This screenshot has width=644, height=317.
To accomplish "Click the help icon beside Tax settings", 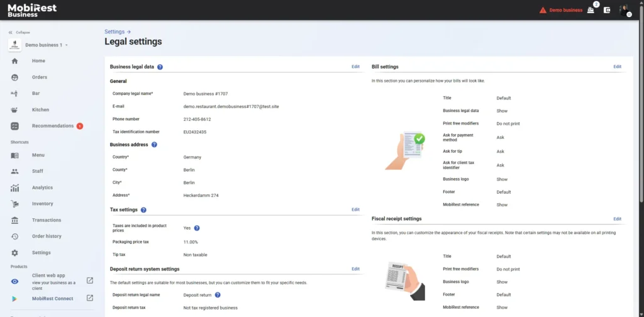I will 143,210.
